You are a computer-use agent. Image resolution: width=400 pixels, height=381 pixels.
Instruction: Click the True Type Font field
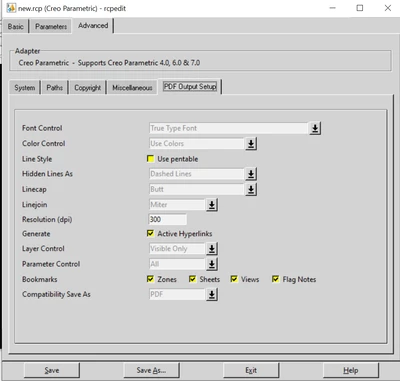pos(228,128)
